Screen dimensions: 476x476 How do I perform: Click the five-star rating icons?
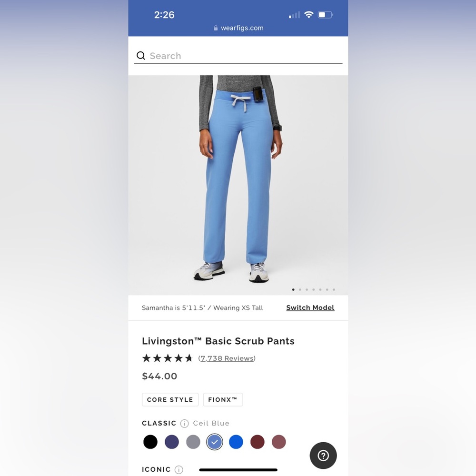click(168, 358)
